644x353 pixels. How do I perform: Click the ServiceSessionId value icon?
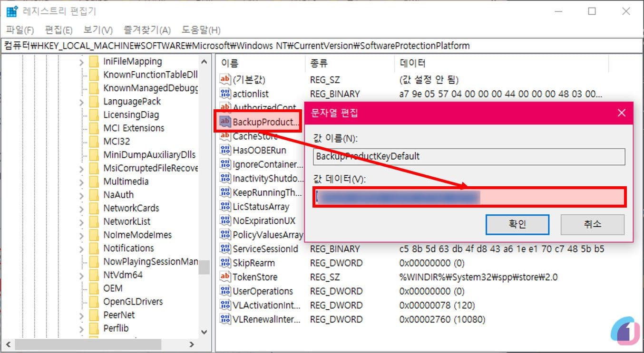pyautogui.click(x=225, y=249)
